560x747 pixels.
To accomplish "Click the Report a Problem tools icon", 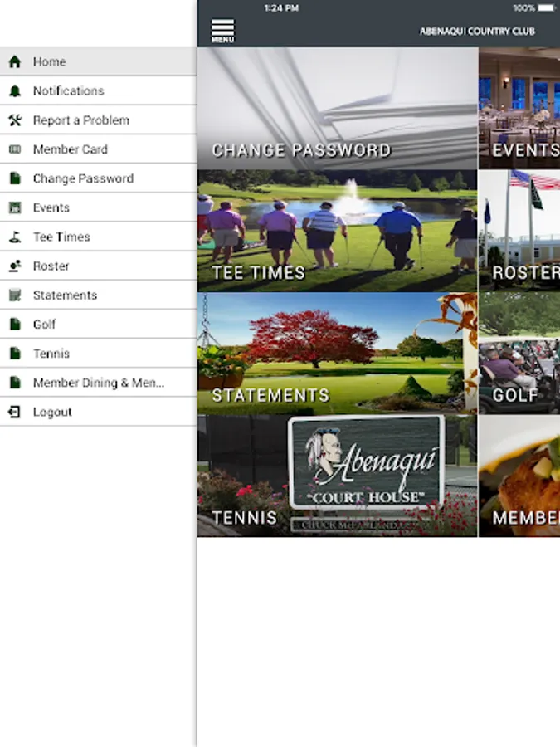I will 15,120.
